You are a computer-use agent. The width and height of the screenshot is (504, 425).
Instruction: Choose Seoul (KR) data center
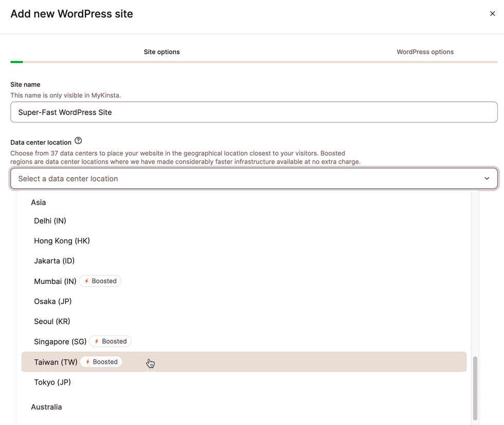click(52, 322)
